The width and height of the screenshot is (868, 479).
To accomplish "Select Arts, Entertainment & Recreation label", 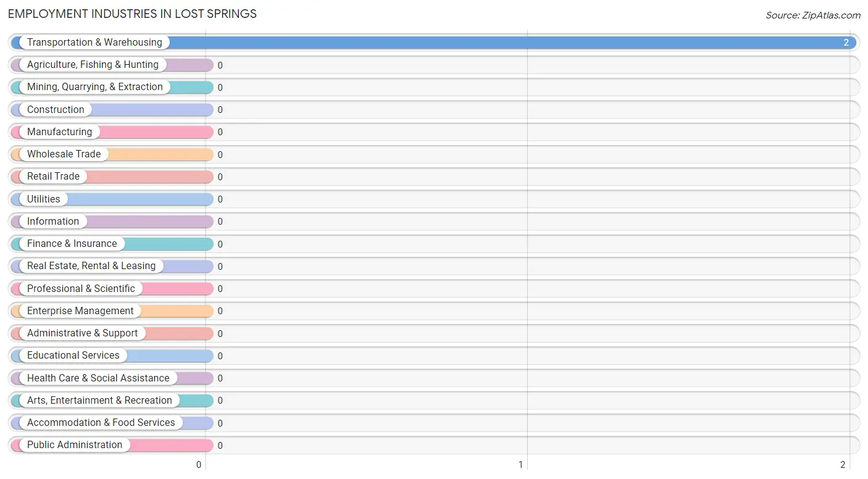I will 99,401.
